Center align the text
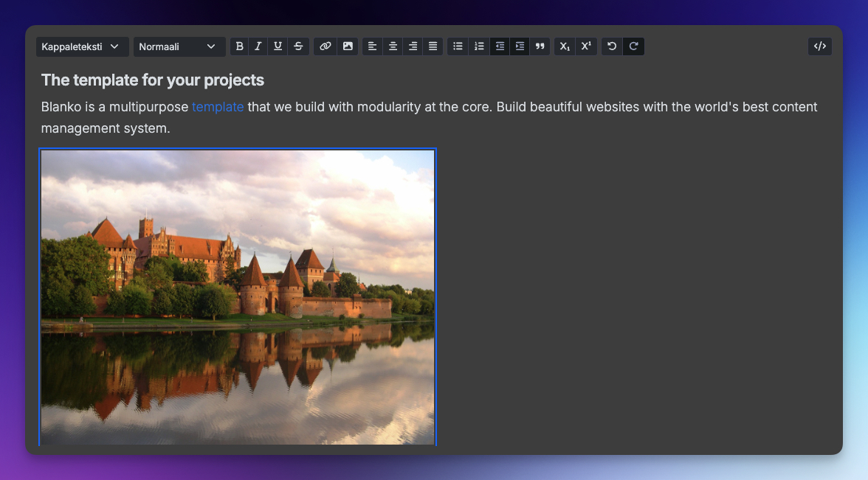This screenshot has height=480, width=868. pyautogui.click(x=393, y=46)
